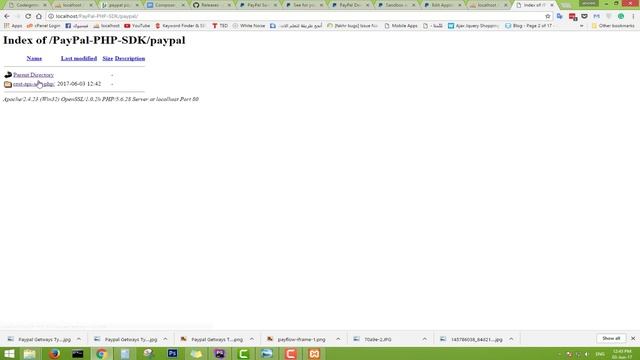This screenshot has height=360, width=640.
Task: Open the Mobile Apps bookmark
Action: coord(401,26)
